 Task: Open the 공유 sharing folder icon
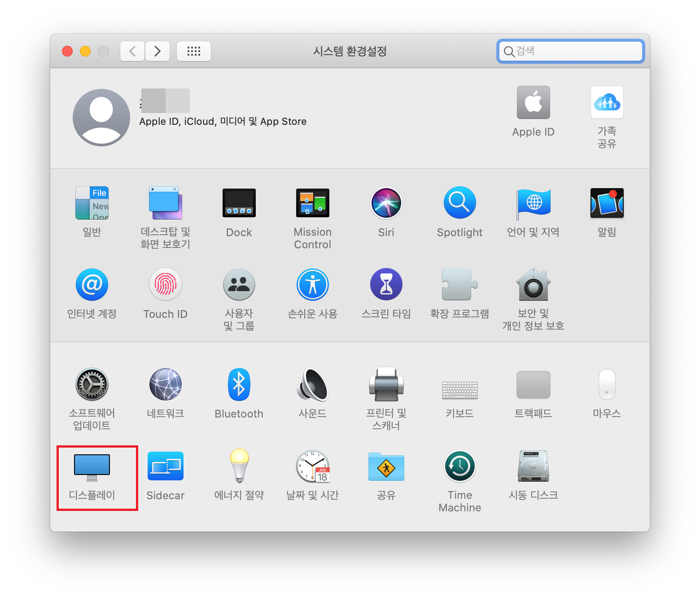point(386,466)
